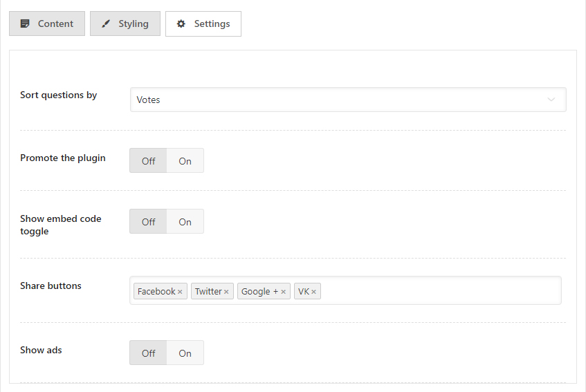Turn On Show ads
The height and width of the screenshot is (392, 586).
coord(185,353)
